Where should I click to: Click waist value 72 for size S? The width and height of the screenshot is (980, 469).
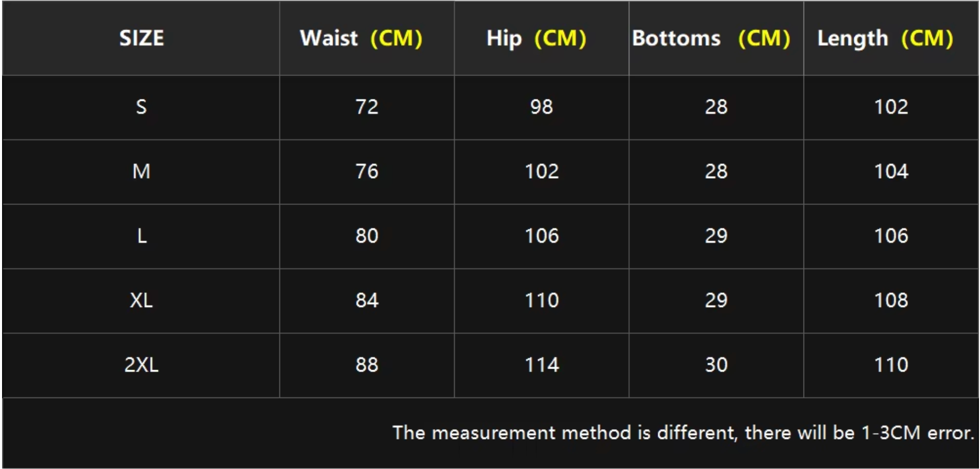[x=367, y=107]
